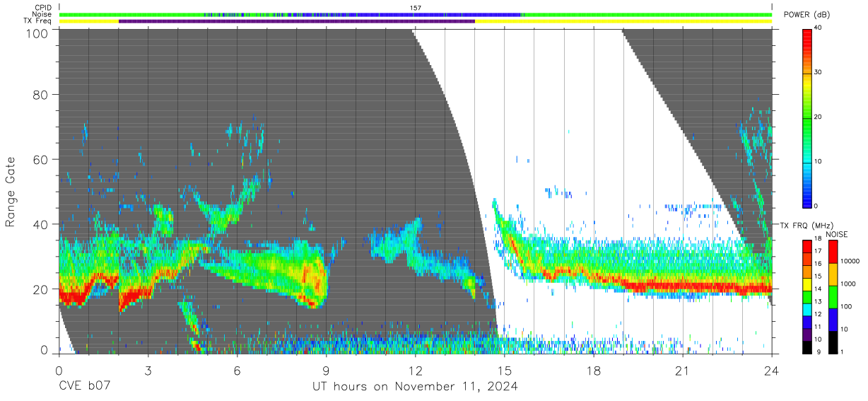The width and height of the screenshot is (868, 401).
Task: Click the y-axis range gate tick label 40
Action: click(x=40, y=224)
